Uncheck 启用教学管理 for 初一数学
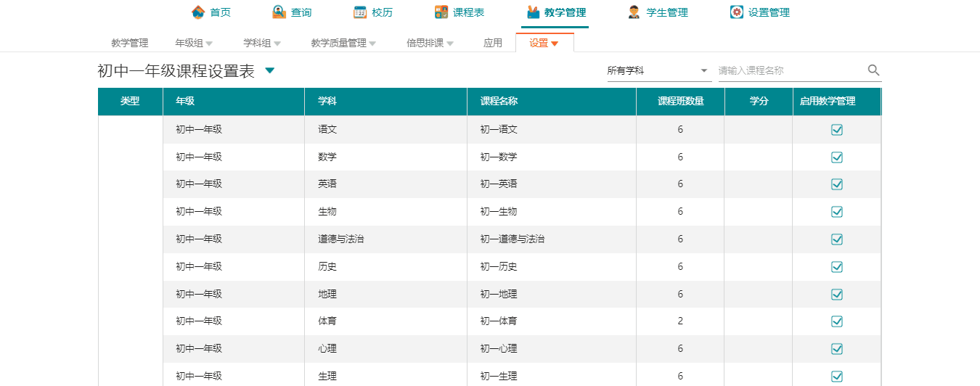The height and width of the screenshot is (386, 980). [836, 157]
